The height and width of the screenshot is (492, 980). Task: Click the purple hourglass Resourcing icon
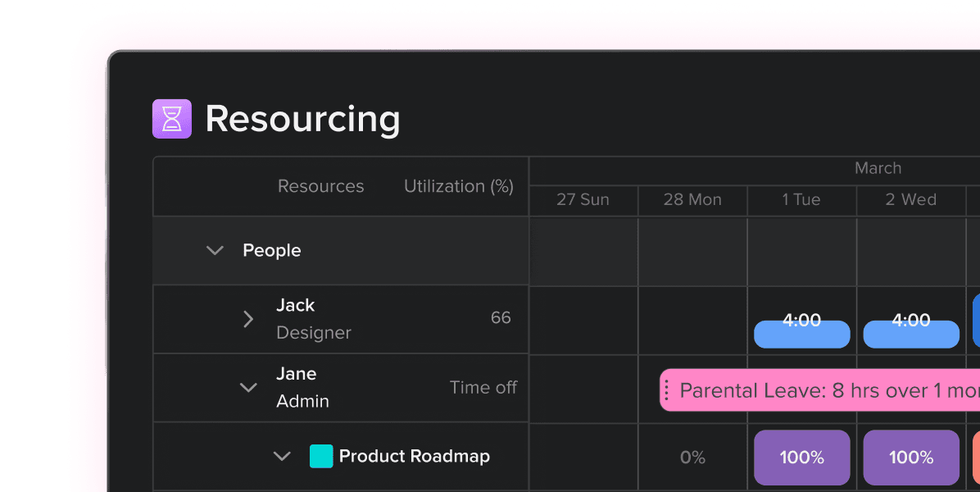172,119
